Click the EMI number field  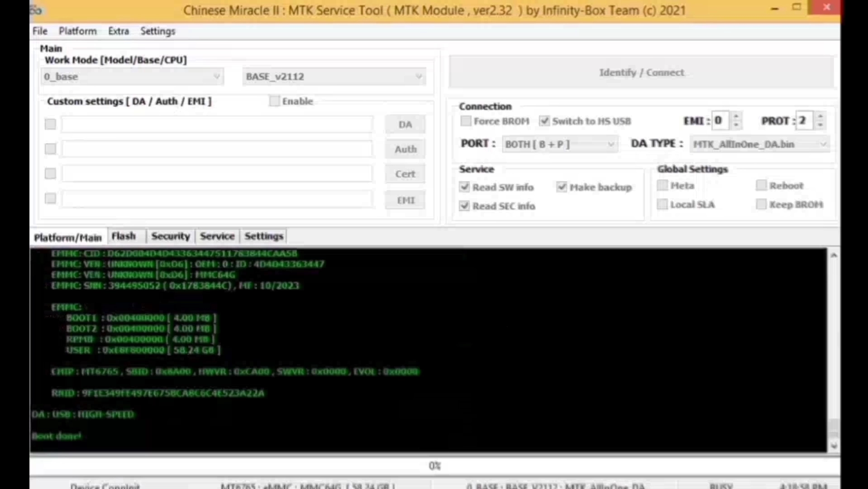pyautogui.click(x=721, y=120)
